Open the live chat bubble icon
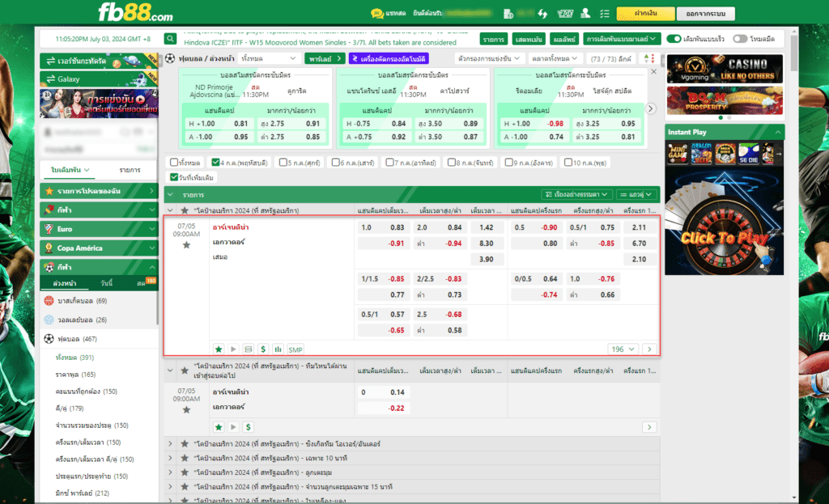 click(x=377, y=13)
